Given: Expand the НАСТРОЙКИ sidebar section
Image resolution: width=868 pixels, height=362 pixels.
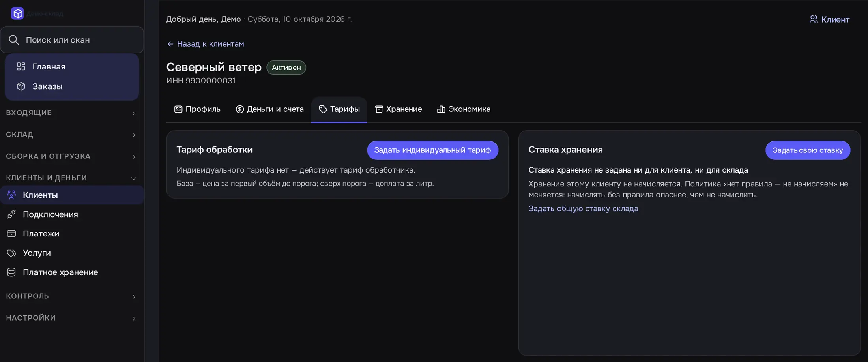Looking at the screenshot, I should click(x=72, y=318).
